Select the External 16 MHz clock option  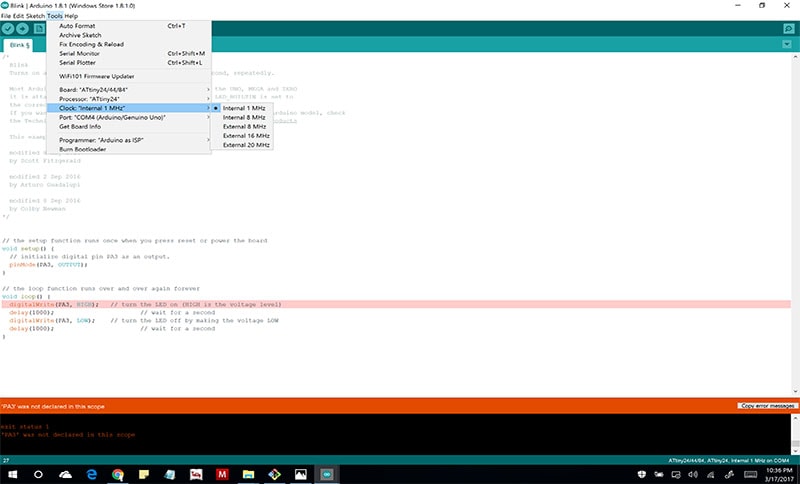coord(242,136)
